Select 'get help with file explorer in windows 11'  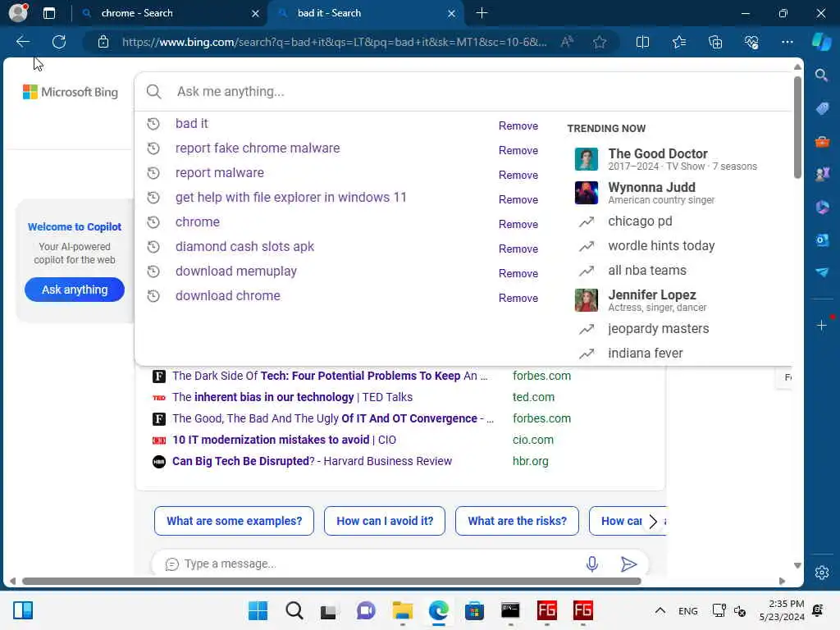[291, 197]
